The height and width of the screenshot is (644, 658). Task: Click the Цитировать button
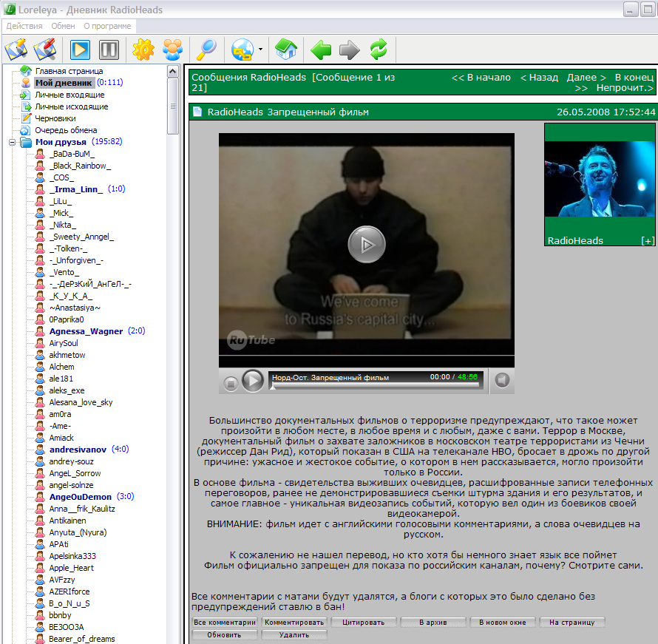point(364,622)
